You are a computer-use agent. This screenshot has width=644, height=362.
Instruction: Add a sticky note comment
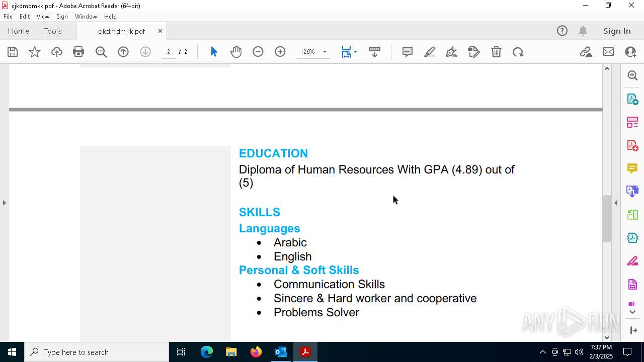tap(408, 52)
